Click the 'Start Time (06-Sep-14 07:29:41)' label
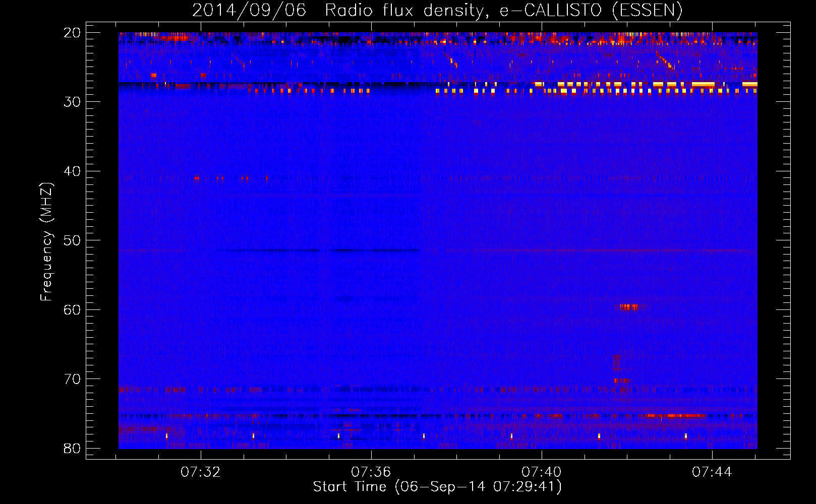This screenshot has width=816, height=504. point(437,487)
